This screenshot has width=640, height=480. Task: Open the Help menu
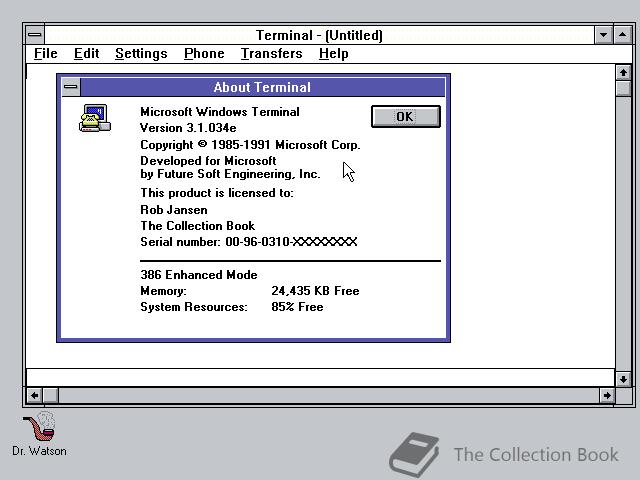point(333,53)
